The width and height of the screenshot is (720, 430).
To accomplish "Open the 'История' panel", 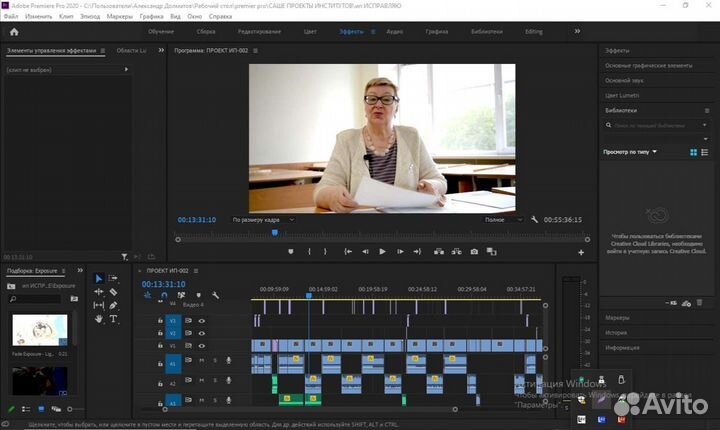I will pos(616,333).
